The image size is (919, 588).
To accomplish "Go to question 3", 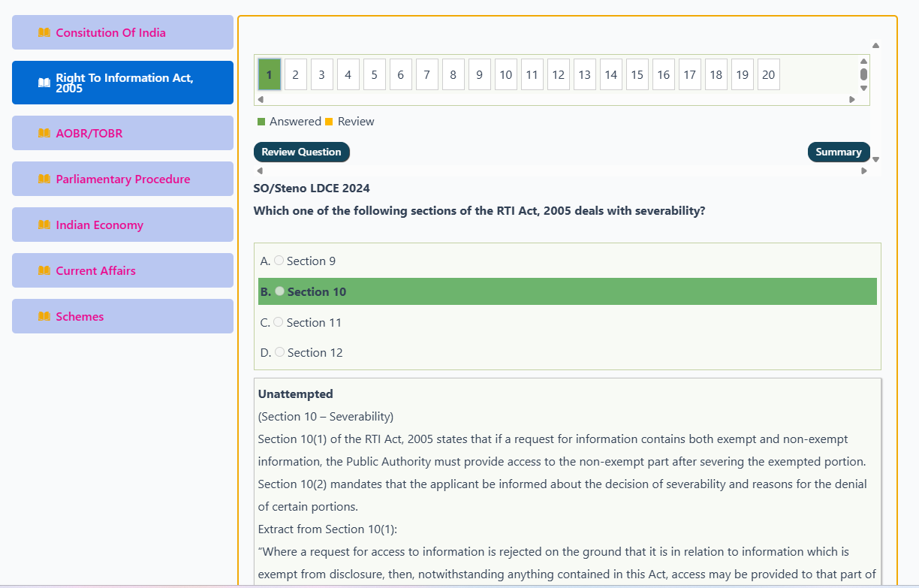I will click(x=322, y=74).
